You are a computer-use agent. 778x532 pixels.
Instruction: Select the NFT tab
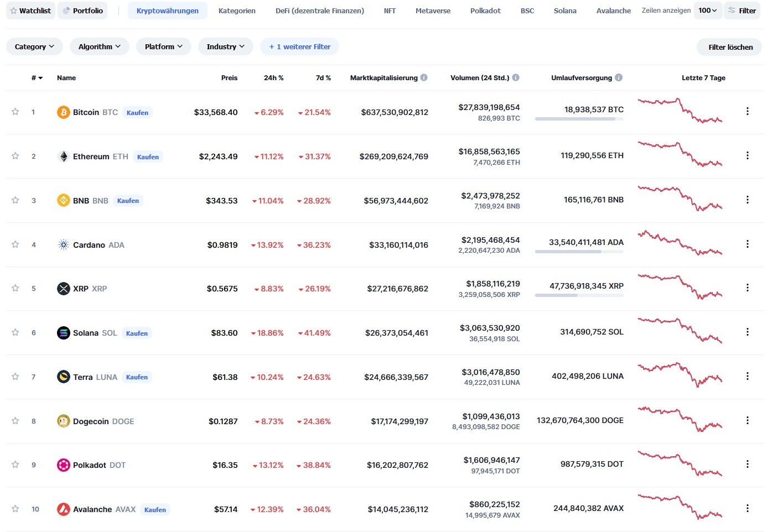point(390,11)
